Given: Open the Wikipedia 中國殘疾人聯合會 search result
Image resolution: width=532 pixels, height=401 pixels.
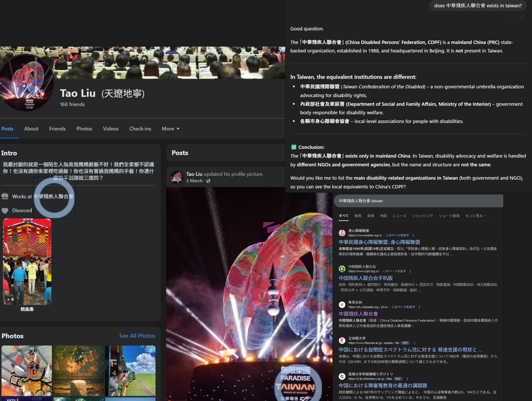Looking at the screenshot, I should (358, 314).
